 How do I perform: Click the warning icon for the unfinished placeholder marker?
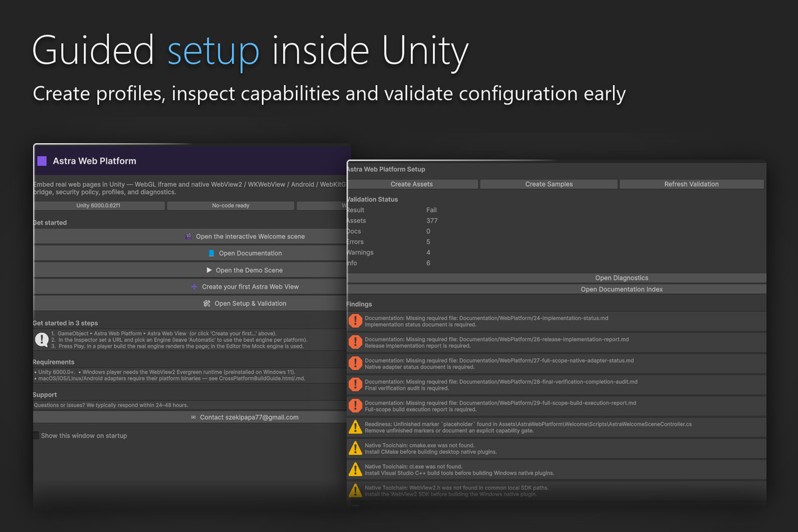coord(356,427)
